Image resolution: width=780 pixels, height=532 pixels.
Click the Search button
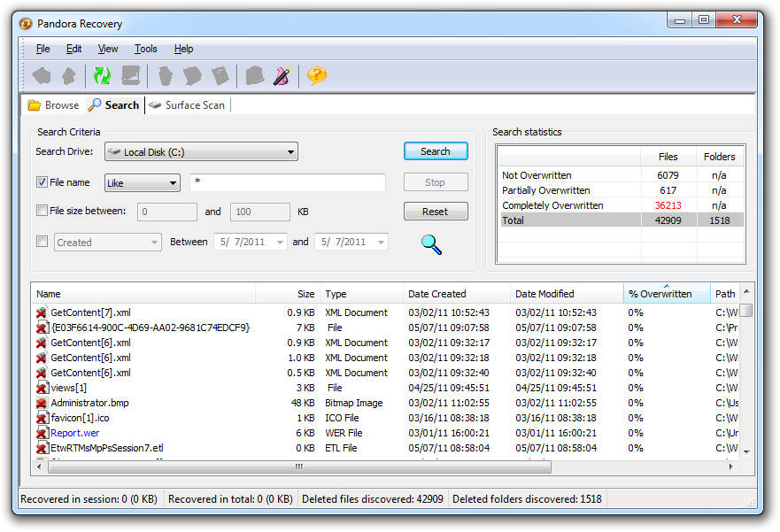pyautogui.click(x=436, y=151)
